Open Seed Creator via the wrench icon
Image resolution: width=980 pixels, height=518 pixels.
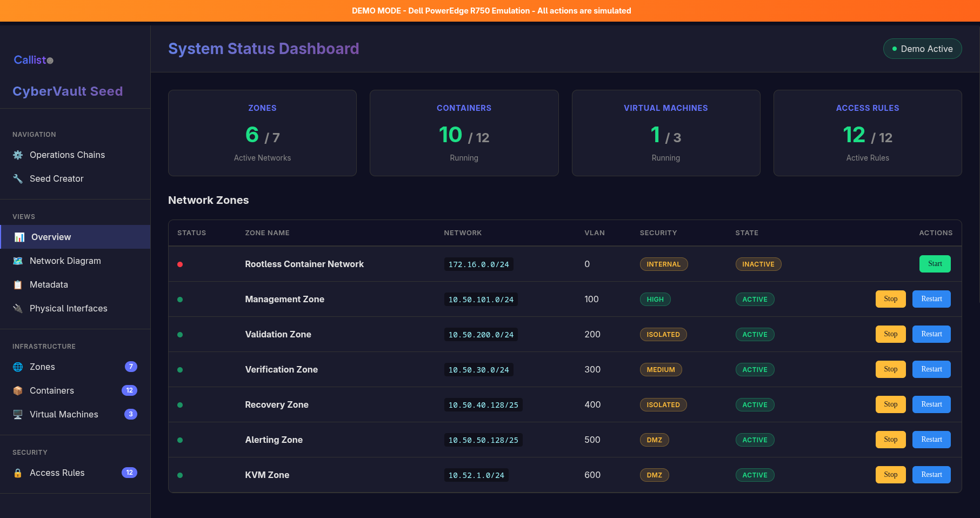tap(17, 178)
